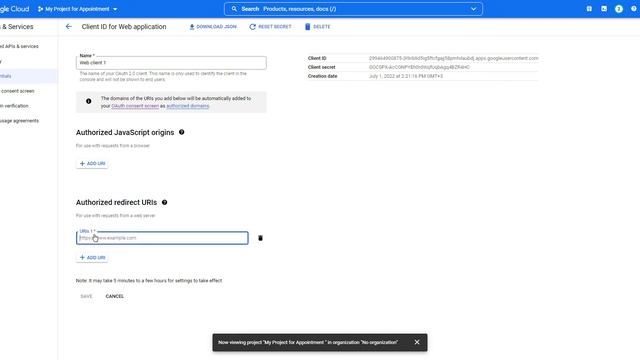Select the Client ID value text
This screenshot has height=360, width=640.
click(x=453, y=58)
